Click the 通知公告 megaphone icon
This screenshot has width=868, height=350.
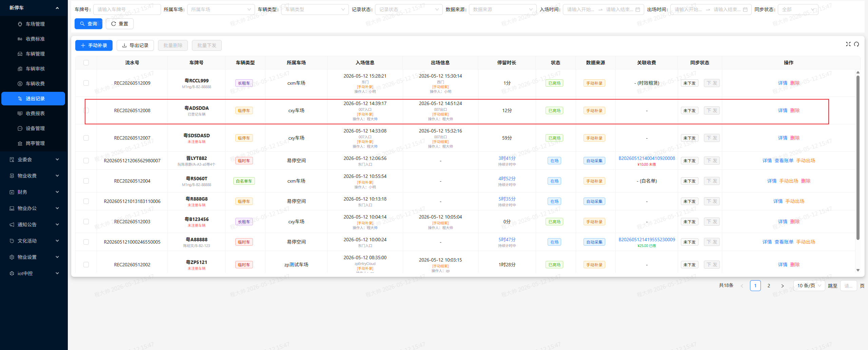click(12, 225)
